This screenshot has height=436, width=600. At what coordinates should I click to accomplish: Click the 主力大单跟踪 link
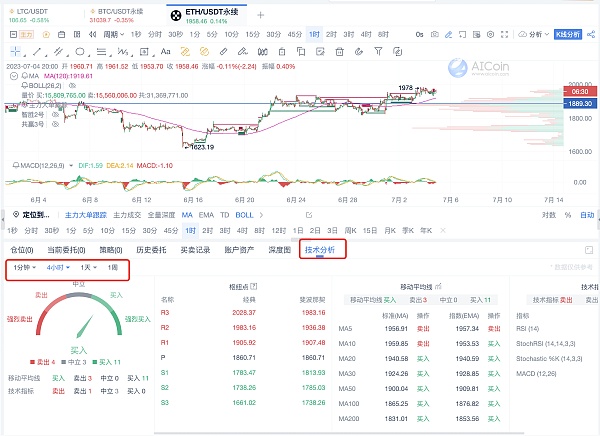(x=86, y=215)
